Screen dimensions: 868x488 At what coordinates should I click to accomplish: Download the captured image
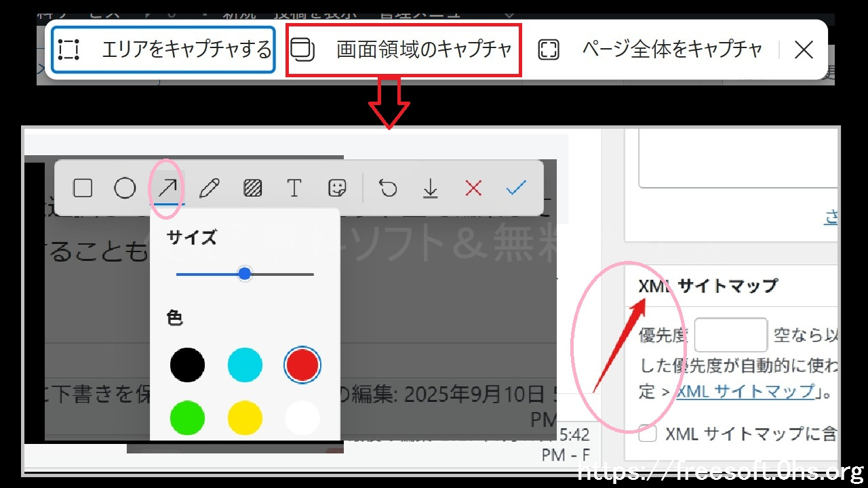point(431,188)
